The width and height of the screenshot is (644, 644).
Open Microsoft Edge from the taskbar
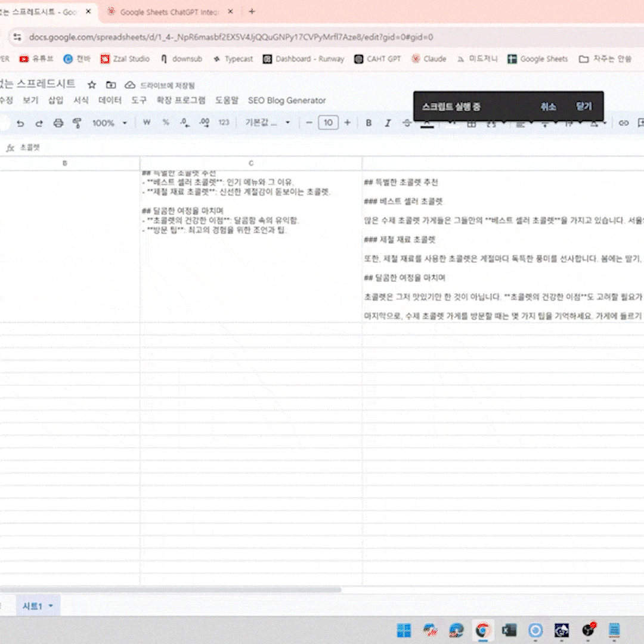(x=456, y=630)
